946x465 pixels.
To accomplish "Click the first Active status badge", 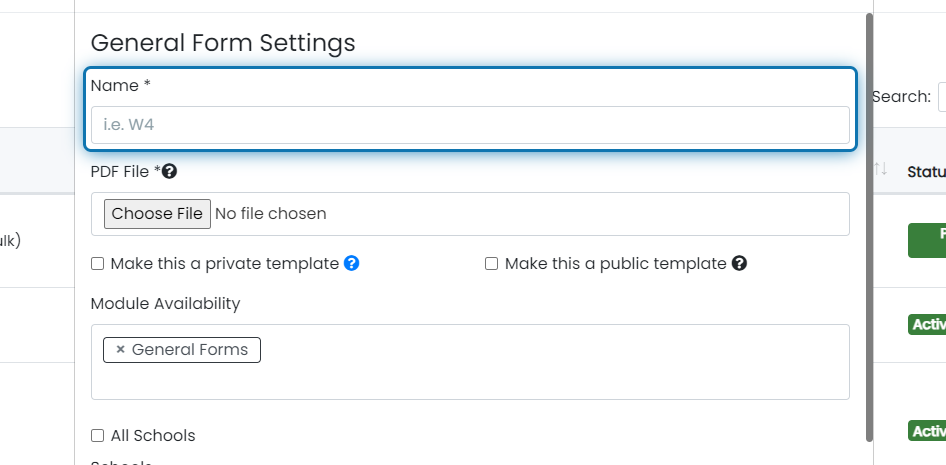I will [x=927, y=324].
